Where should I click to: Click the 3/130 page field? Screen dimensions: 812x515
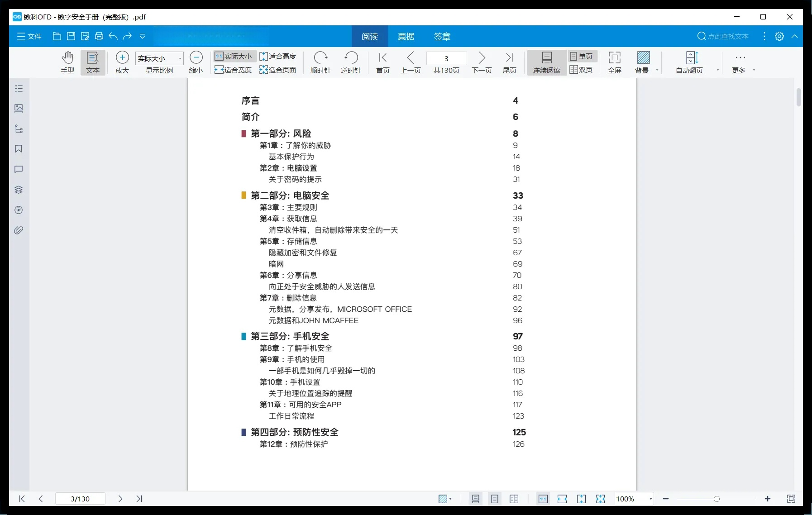[x=81, y=499]
